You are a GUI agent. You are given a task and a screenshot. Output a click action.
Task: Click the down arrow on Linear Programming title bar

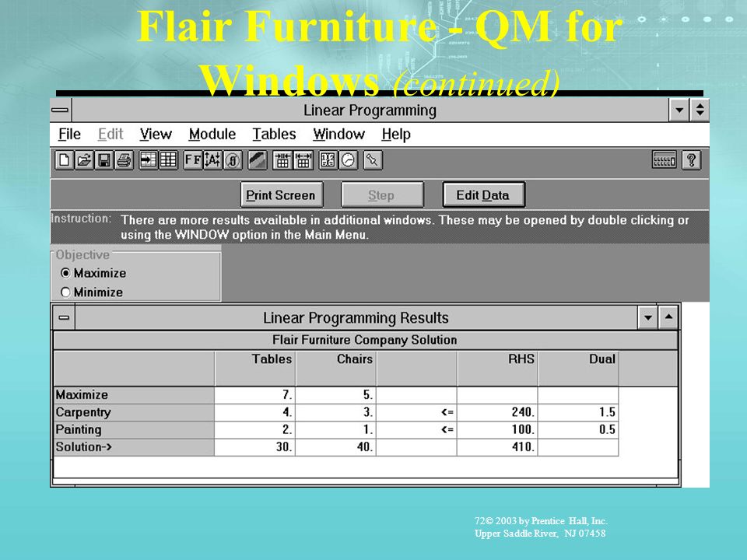click(679, 110)
